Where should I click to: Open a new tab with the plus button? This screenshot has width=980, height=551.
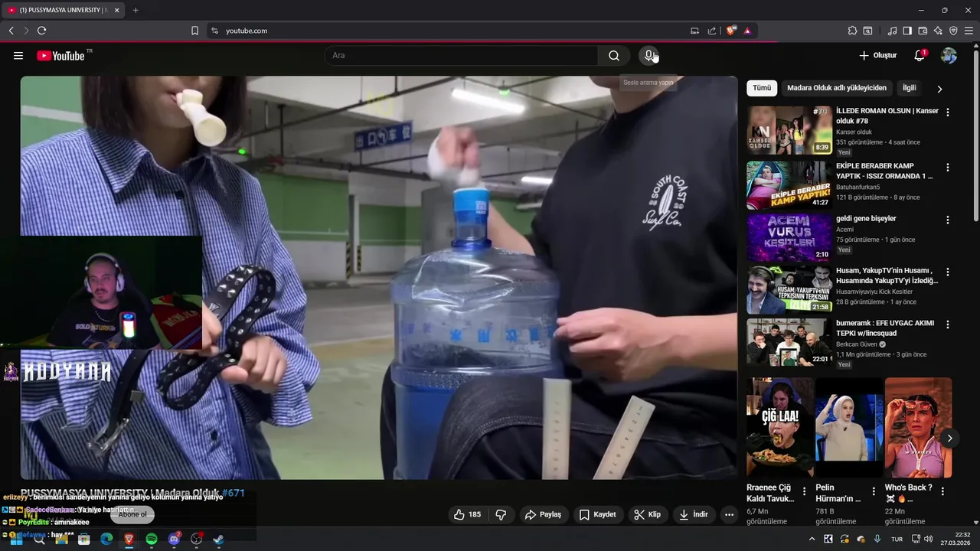pos(136,10)
